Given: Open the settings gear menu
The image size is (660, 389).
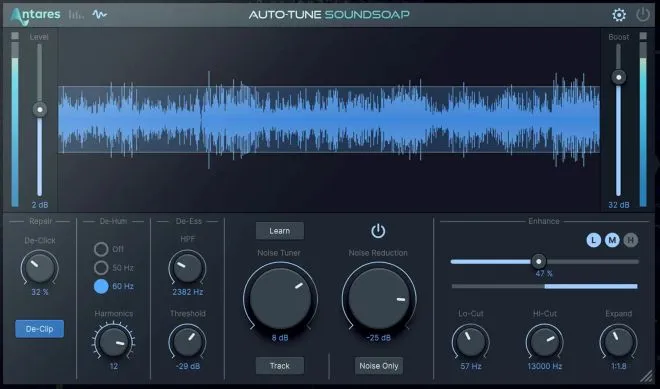Looking at the screenshot, I should tap(619, 15).
